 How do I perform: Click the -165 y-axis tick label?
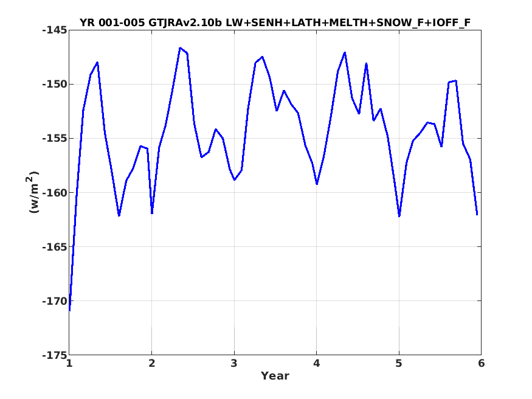tap(54, 247)
